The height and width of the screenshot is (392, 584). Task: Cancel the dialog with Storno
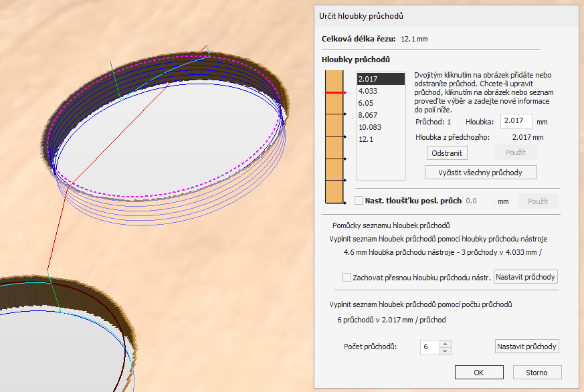(537, 373)
